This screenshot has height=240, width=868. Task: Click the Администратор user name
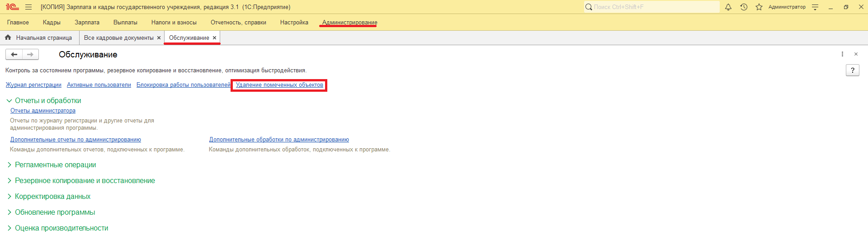pos(787,7)
